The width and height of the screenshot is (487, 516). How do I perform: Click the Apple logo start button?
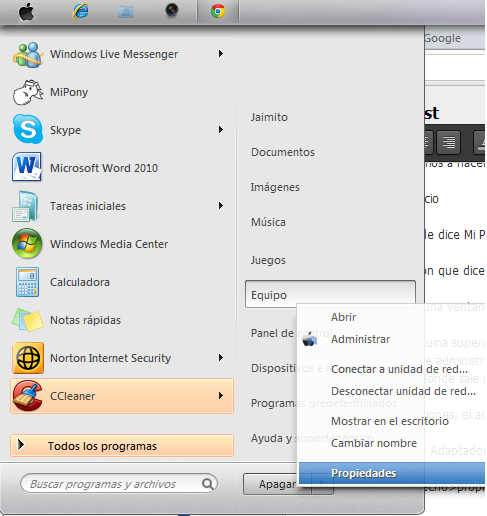[26, 13]
